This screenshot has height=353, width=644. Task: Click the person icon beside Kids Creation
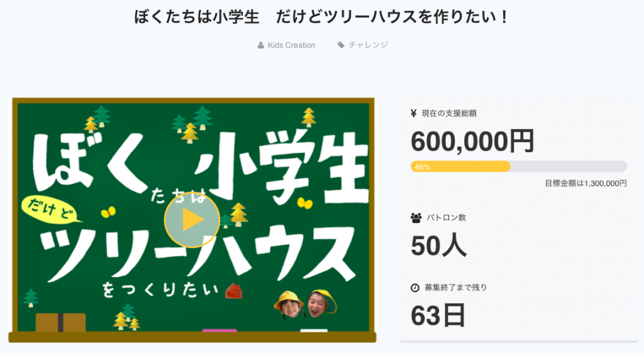click(261, 45)
